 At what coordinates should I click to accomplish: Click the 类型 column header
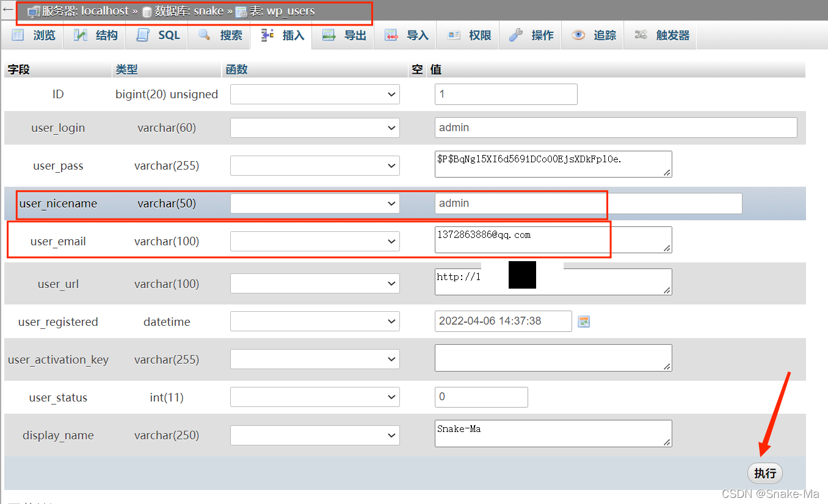[126, 70]
